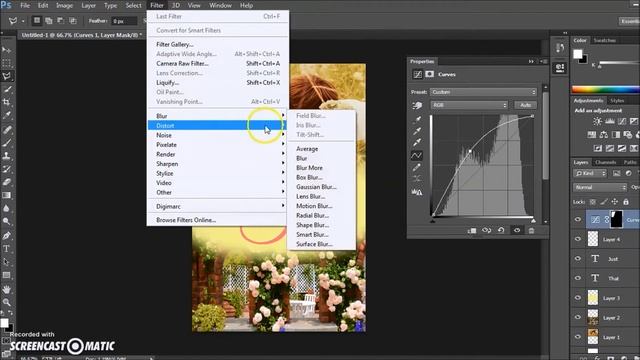
Task: Hide the Curves adjustment layer
Action: tap(578, 220)
